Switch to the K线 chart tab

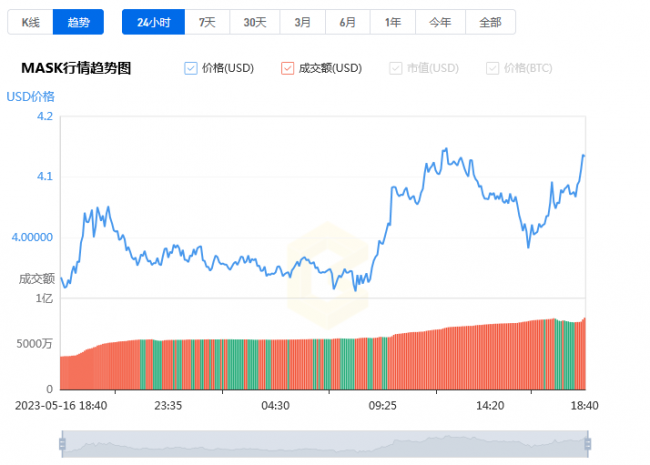(30, 22)
